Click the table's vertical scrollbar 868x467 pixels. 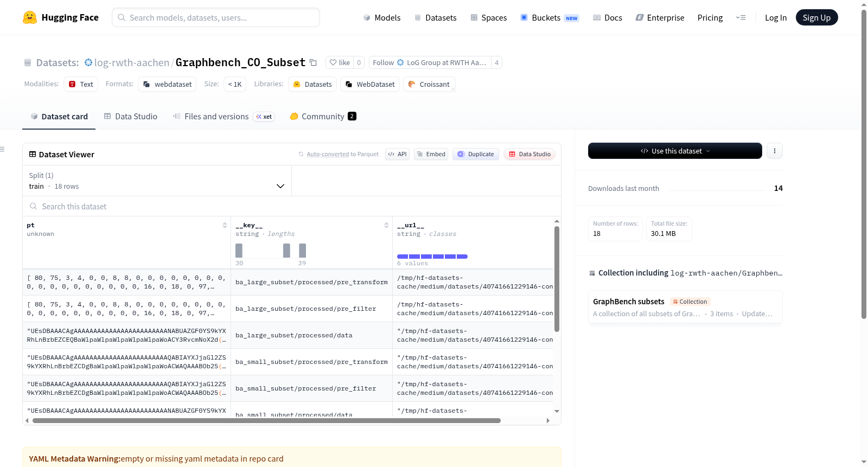coord(557,279)
